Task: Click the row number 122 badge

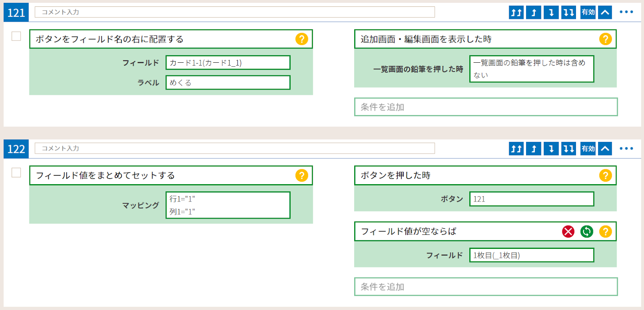Action: [16, 149]
